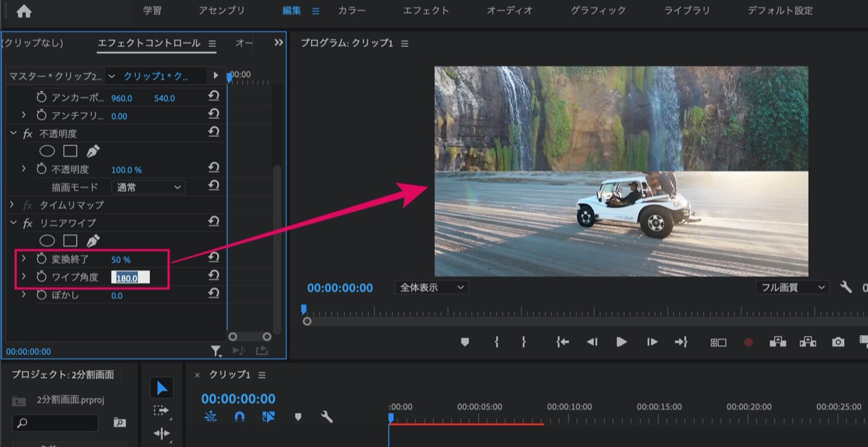Toggle animation stopwatch for ワイプ角度
Screen dimensions: 868x447
42,277
